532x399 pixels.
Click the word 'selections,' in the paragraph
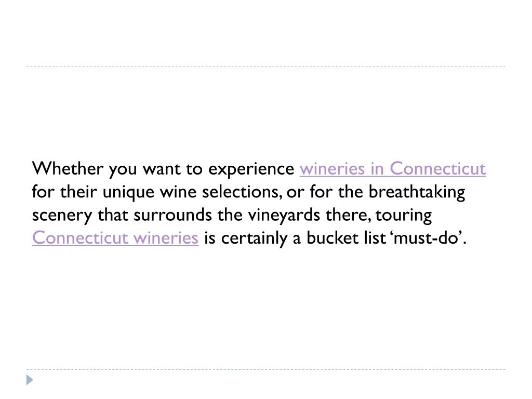[x=242, y=192]
